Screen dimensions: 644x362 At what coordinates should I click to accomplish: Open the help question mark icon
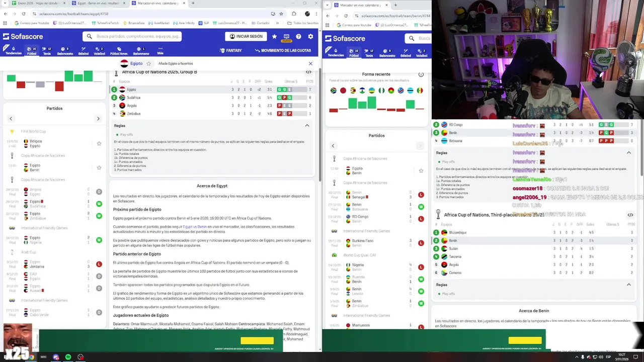pos(298,36)
